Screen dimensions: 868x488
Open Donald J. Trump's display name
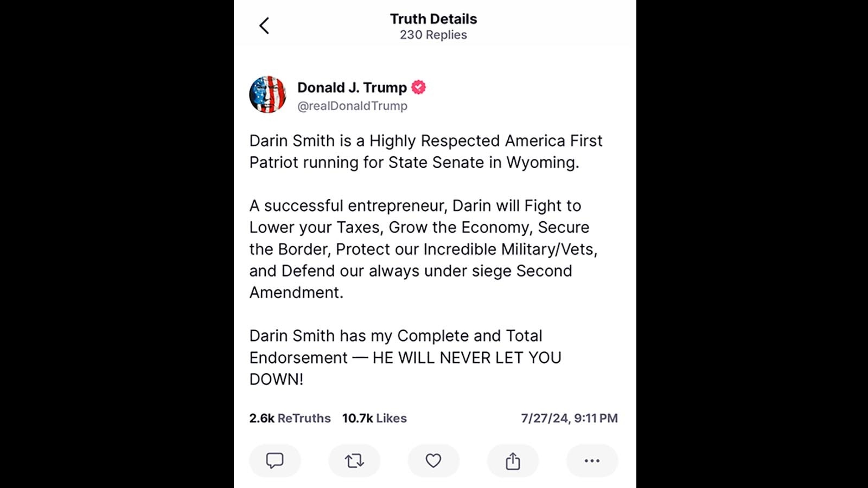[352, 87]
